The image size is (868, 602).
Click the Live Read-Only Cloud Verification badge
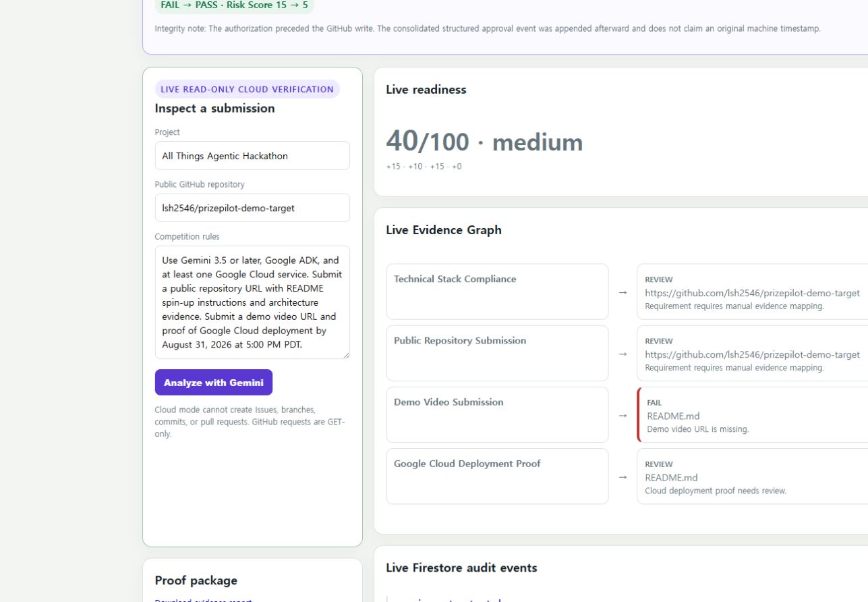click(x=247, y=89)
